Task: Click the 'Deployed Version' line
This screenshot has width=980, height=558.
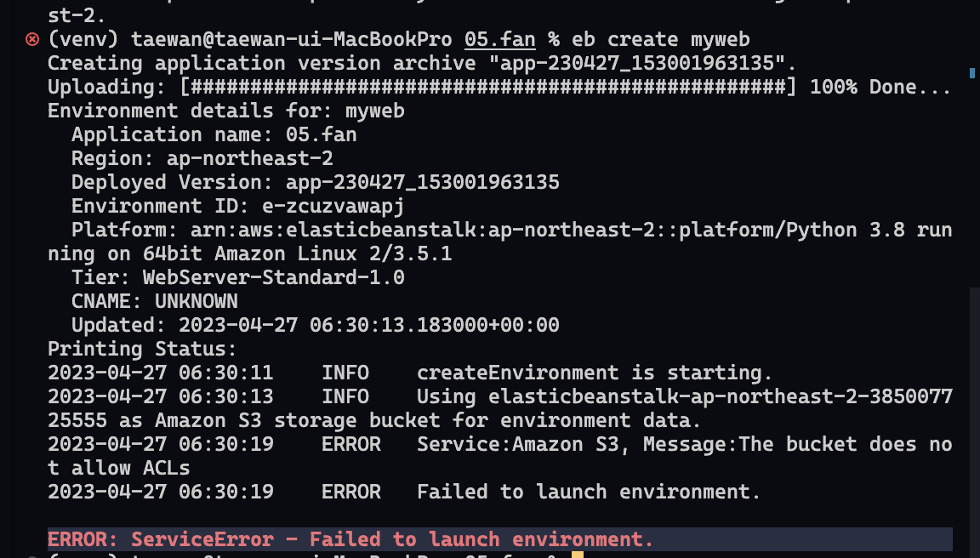Action: (315, 182)
